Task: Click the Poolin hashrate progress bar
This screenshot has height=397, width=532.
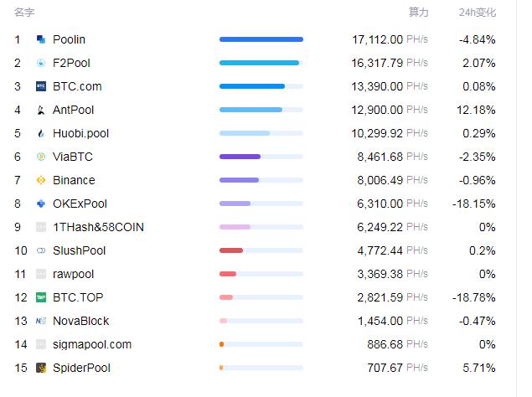Action: tap(261, 39)
